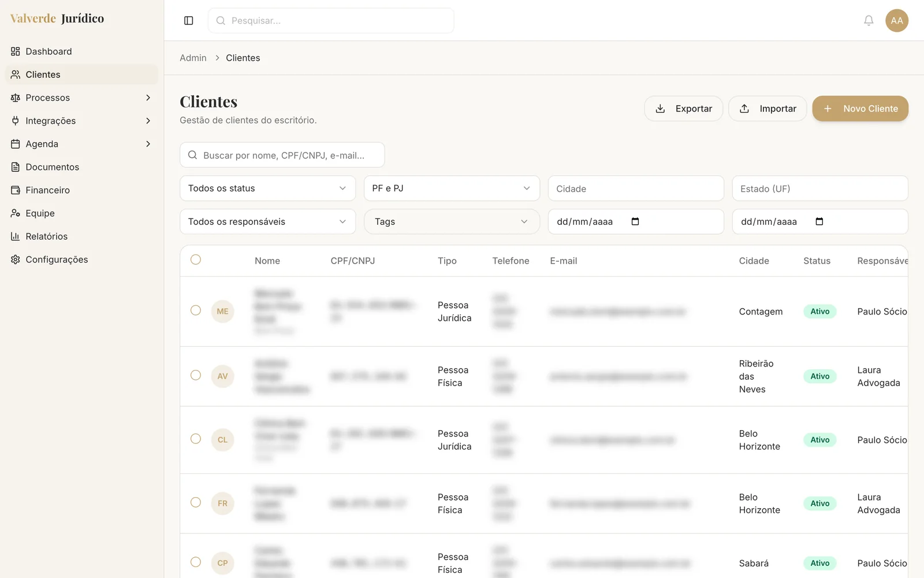Click the calendar icon in the second date field
924x578 pixels.
(x=819, y=221)
